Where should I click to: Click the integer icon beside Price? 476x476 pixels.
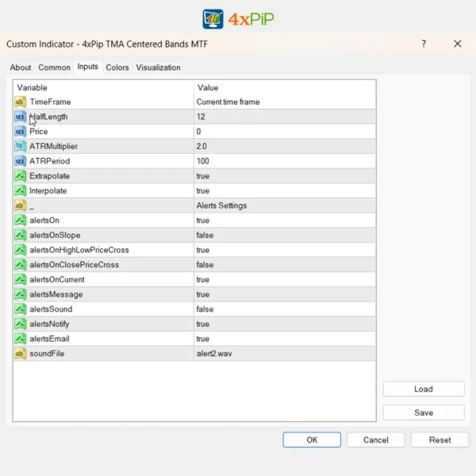pyautogui.click(x=20, y=132)
